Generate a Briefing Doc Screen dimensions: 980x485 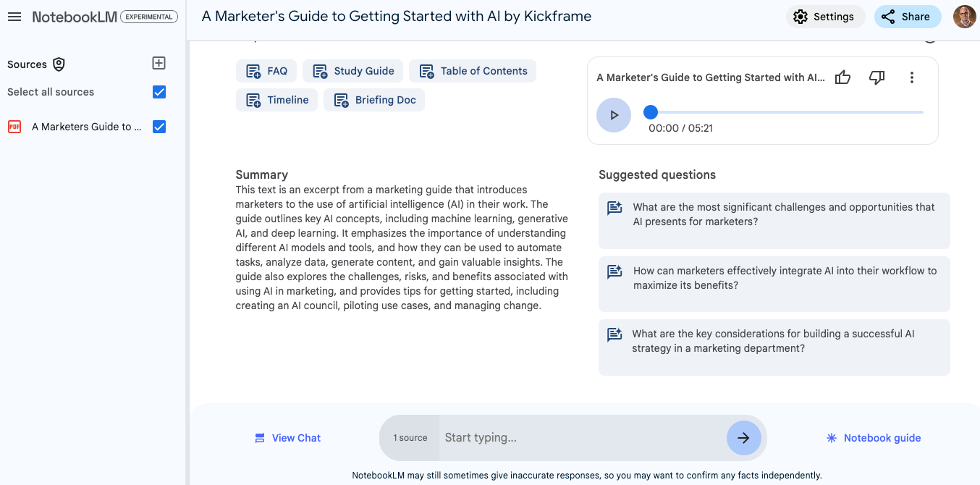click(374, 100)
